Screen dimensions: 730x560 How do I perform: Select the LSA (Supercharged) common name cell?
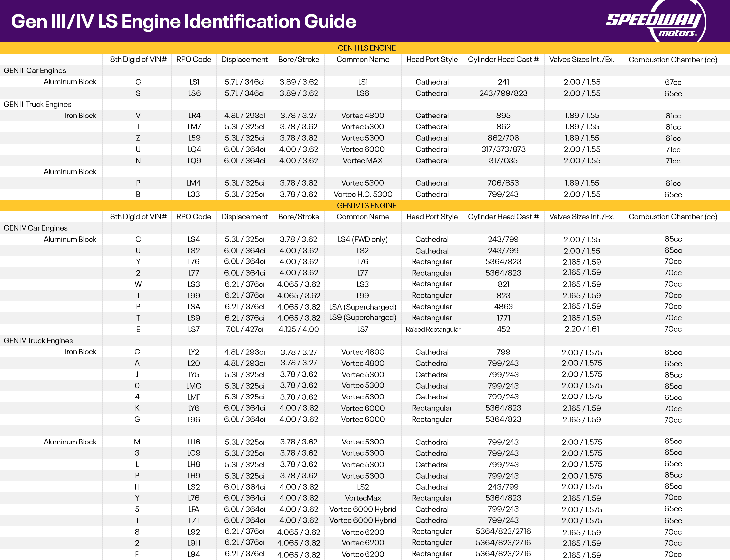(362, 307)
